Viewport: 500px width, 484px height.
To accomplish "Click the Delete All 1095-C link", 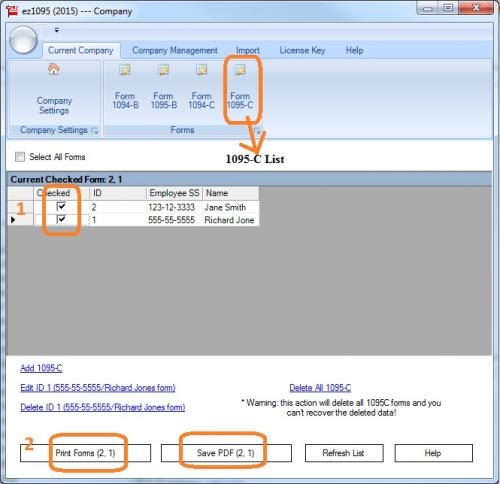I will (320, 388).
